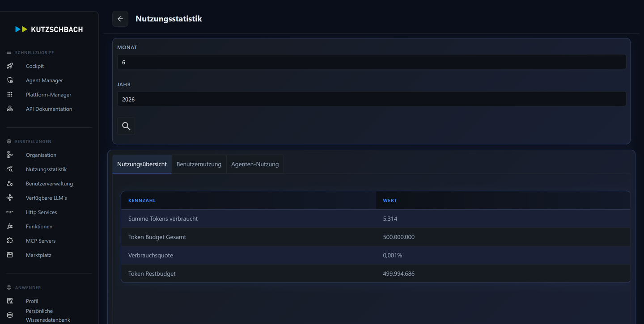Open Plattform-Manager in sidebar

[x=49, y=95]
